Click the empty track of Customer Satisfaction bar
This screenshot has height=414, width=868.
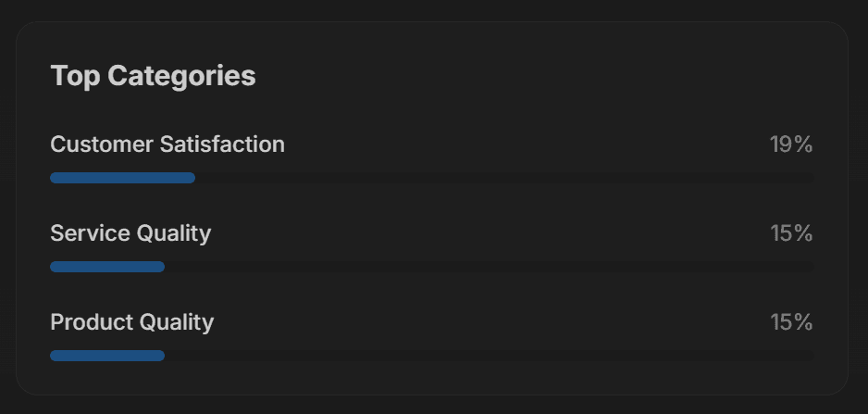tap(503, 178)
